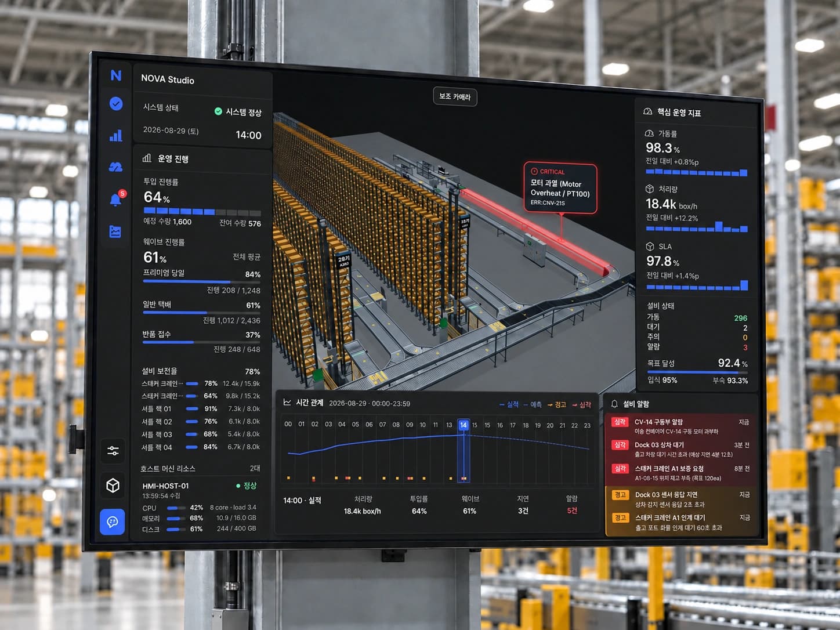Open the blue chat bubble sidebar button
The height and width of the screenshot is (630, 840).
click(113, 522)
